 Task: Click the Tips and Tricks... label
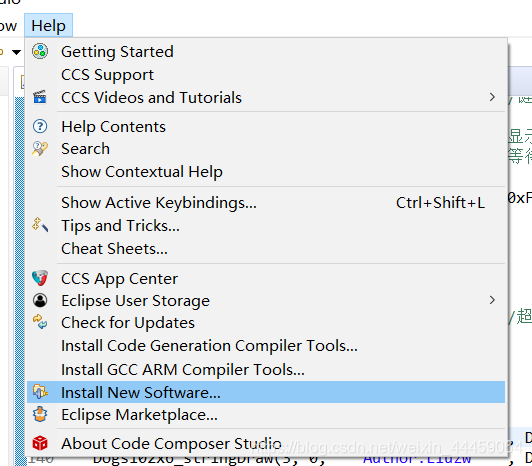coord(120,226)
